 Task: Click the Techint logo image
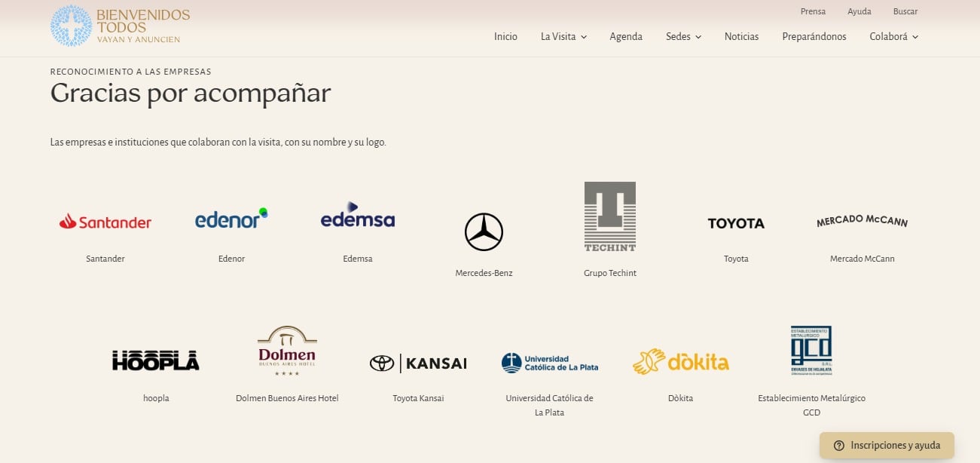(610, 216)
